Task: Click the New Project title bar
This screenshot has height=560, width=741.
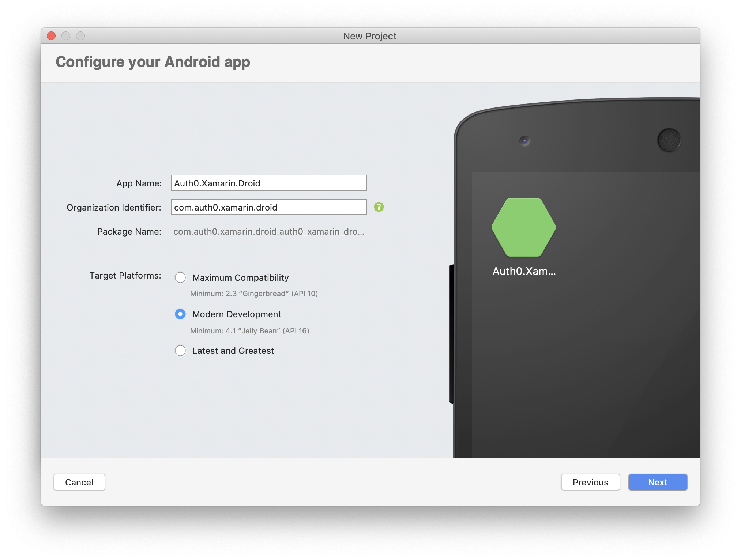Action: [x=369, y=36]
